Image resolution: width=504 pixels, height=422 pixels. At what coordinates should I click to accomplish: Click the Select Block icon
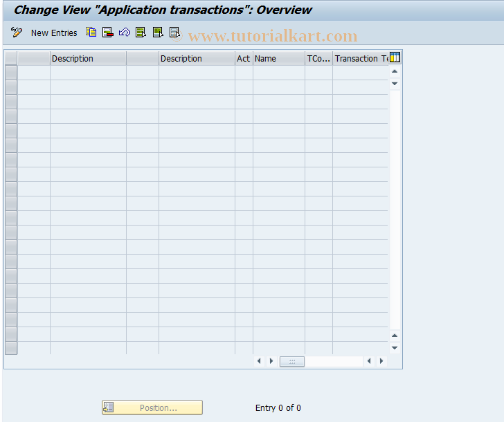(x=158, y=33)
